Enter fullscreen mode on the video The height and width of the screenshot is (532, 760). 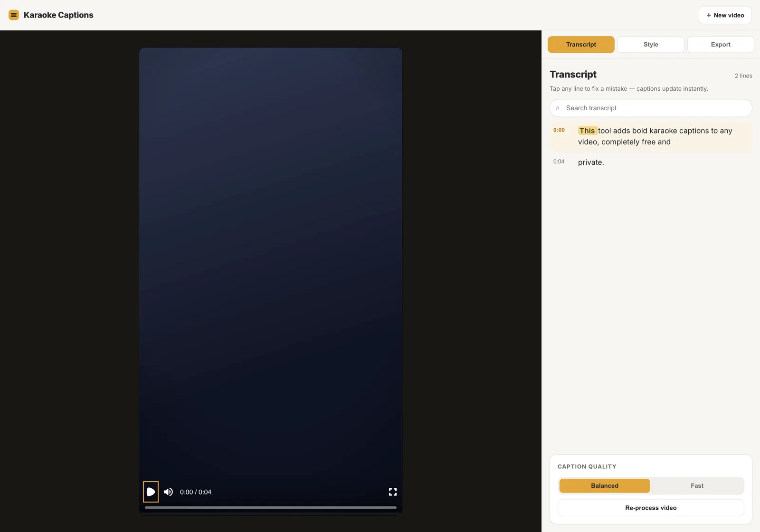click(393, 492)
